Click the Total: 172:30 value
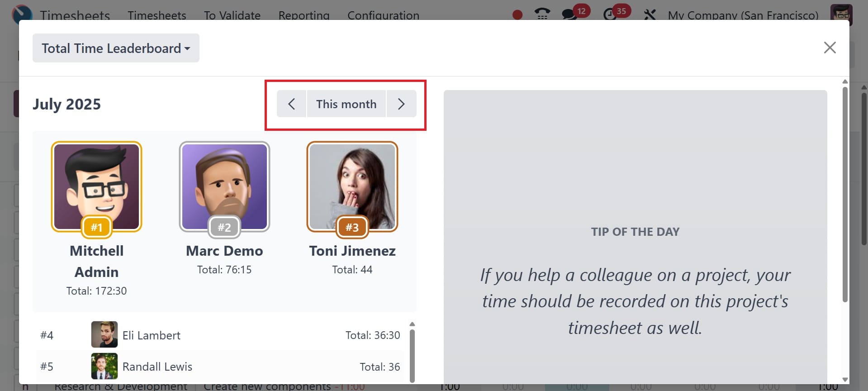This screenshot has height=391, width=868. (96, 291)
